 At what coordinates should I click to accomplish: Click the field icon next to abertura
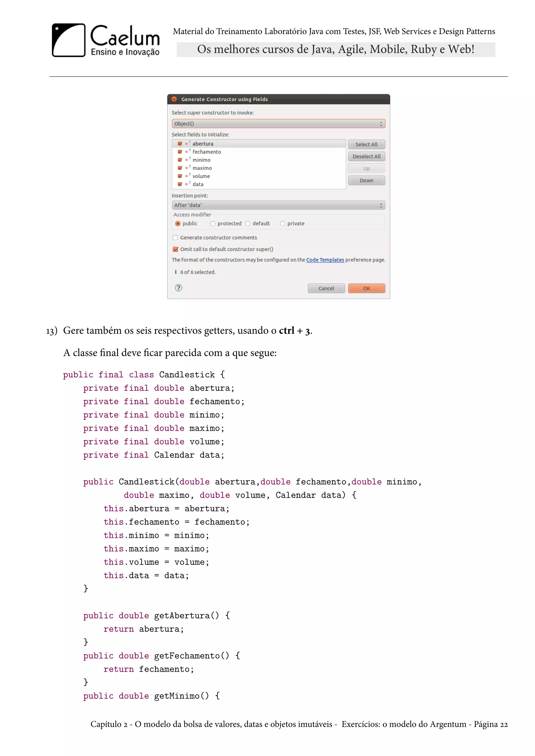coord(188,143)
